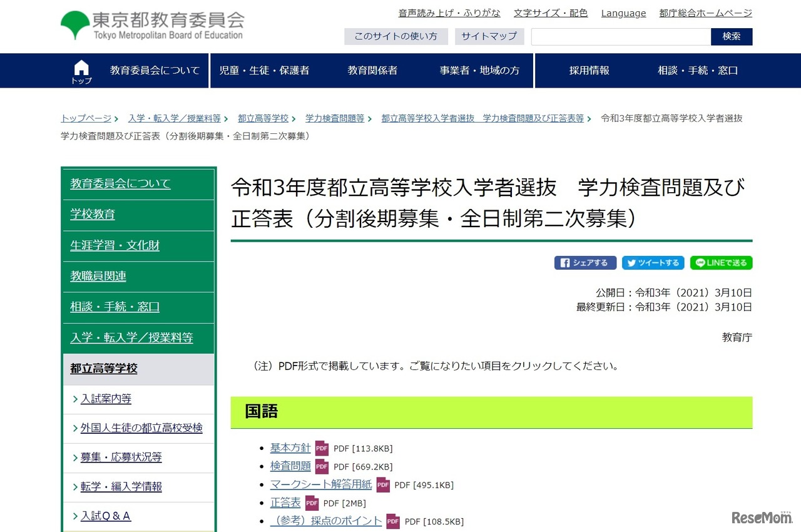Image resolution: width=801 pixels, height=532 pixels.
Task: Click the 最終更新日：令和3年（2021）3月10日 text
Action: click(664, 307)
